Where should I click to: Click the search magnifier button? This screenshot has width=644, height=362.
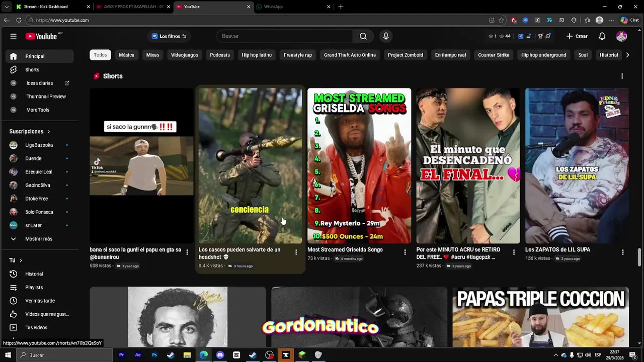pos(363,36)
